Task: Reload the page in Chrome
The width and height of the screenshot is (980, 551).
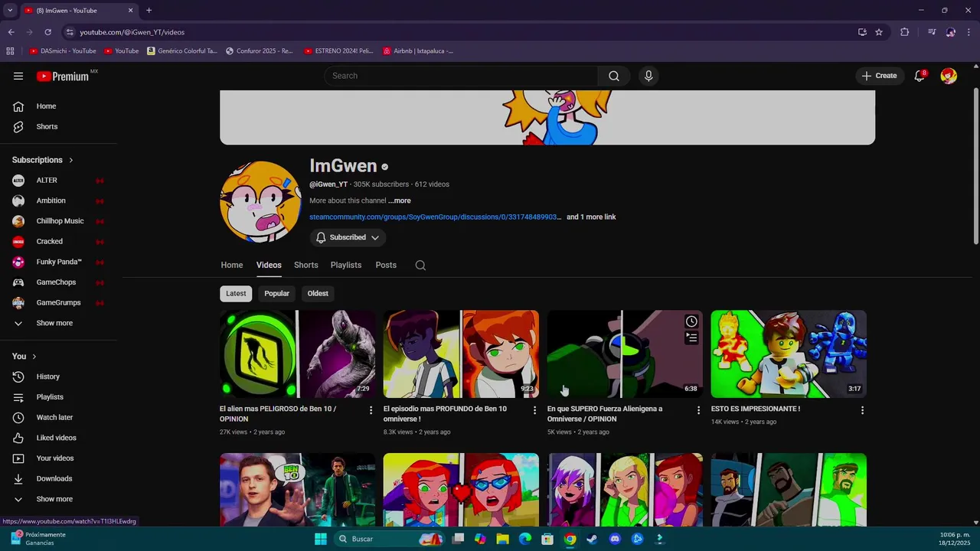Action: [x=47, y=32]
